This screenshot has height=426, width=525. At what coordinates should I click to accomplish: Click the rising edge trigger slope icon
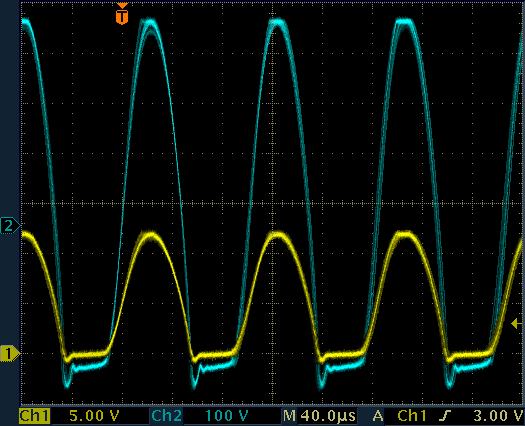pos(444,416)
